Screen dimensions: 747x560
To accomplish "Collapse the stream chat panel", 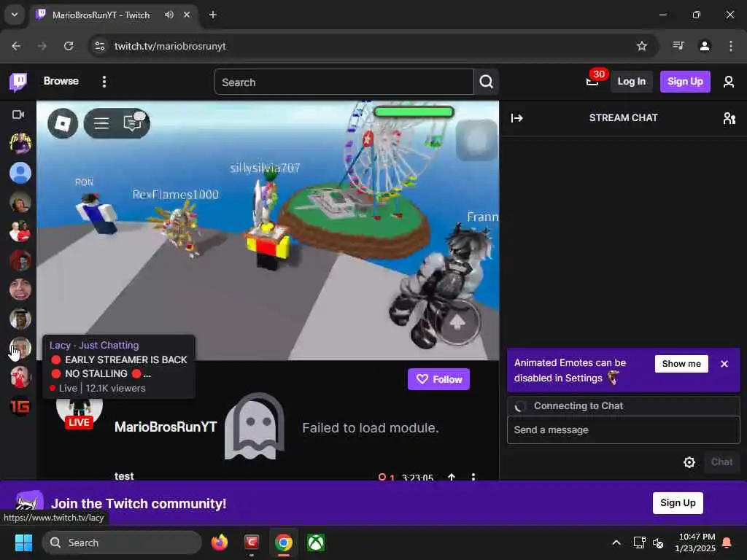I will [516, 117].
